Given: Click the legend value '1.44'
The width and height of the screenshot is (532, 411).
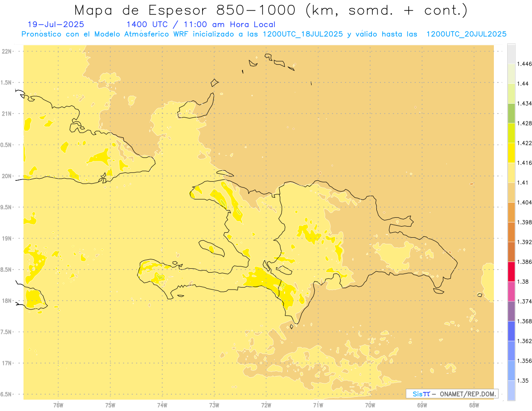Looking at the screenshot, I should point(523,84).
